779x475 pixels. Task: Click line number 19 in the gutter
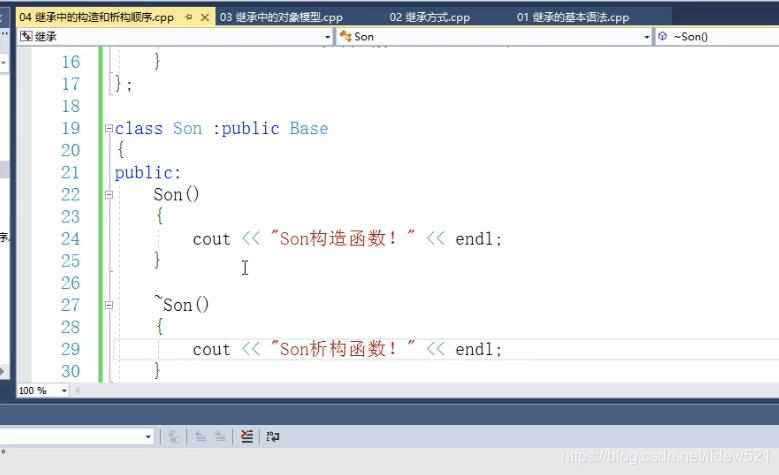pyautogui.click(x=71, y=129)
